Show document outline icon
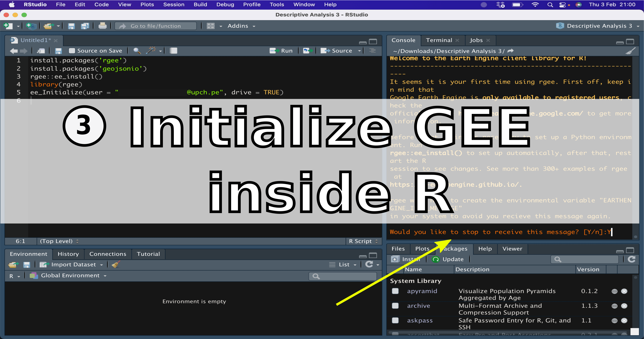644x339 pixels. pyautogui.click(x=373, y=51)
